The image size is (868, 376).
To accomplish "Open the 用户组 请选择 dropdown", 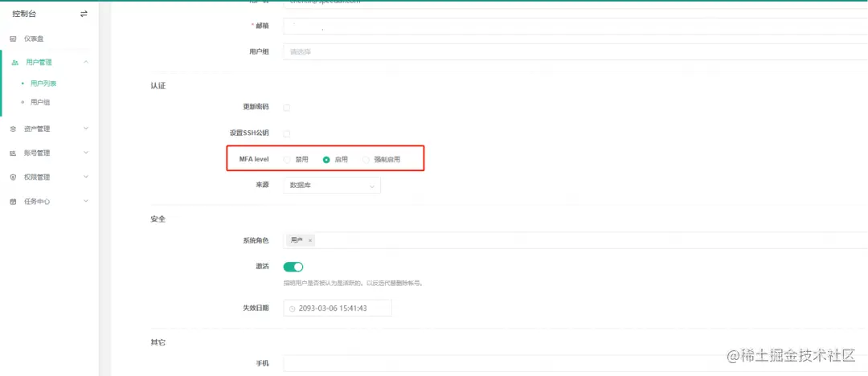I will coord(575,52).
